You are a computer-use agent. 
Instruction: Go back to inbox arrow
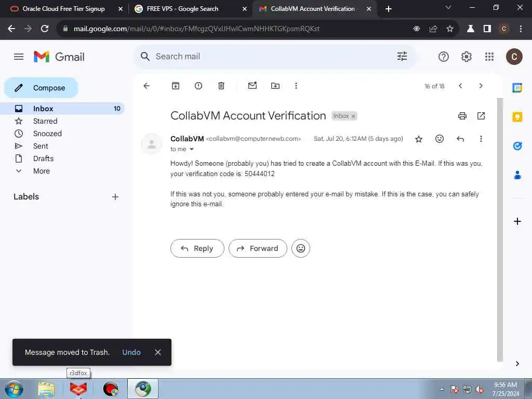pos(147,86)
